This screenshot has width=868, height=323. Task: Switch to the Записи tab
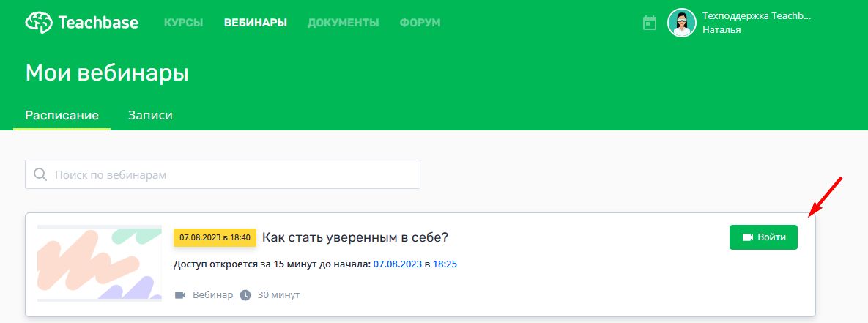151,116
